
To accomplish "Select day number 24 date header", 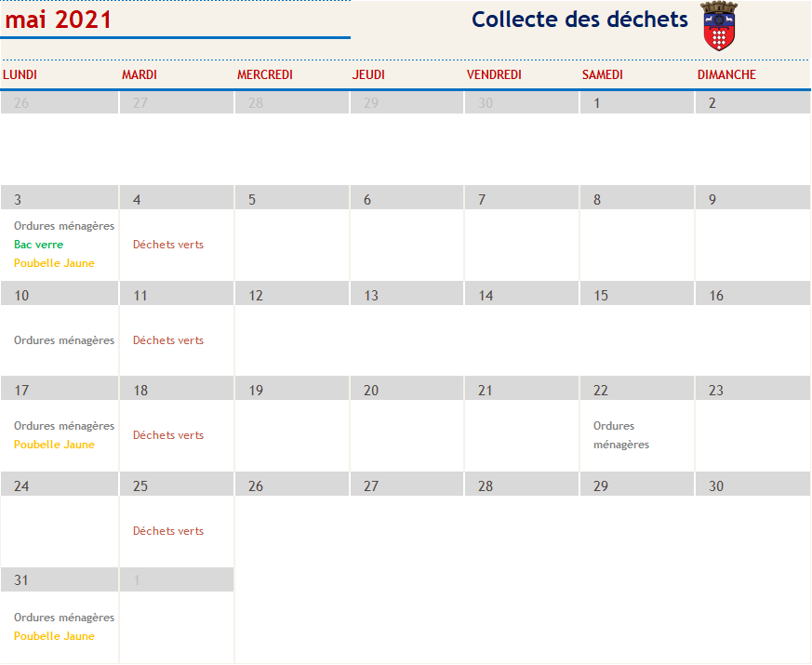I will [60, 485].
